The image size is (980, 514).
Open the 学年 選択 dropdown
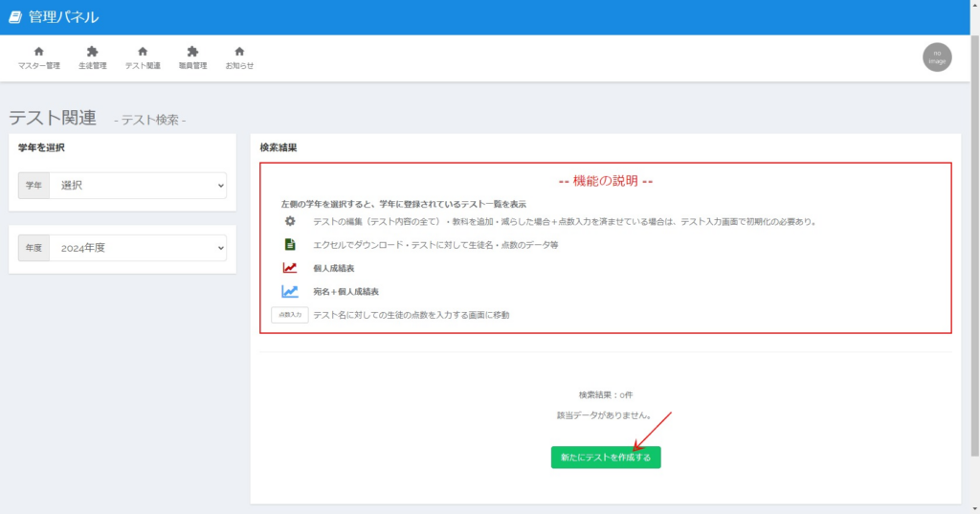point(137,185)
